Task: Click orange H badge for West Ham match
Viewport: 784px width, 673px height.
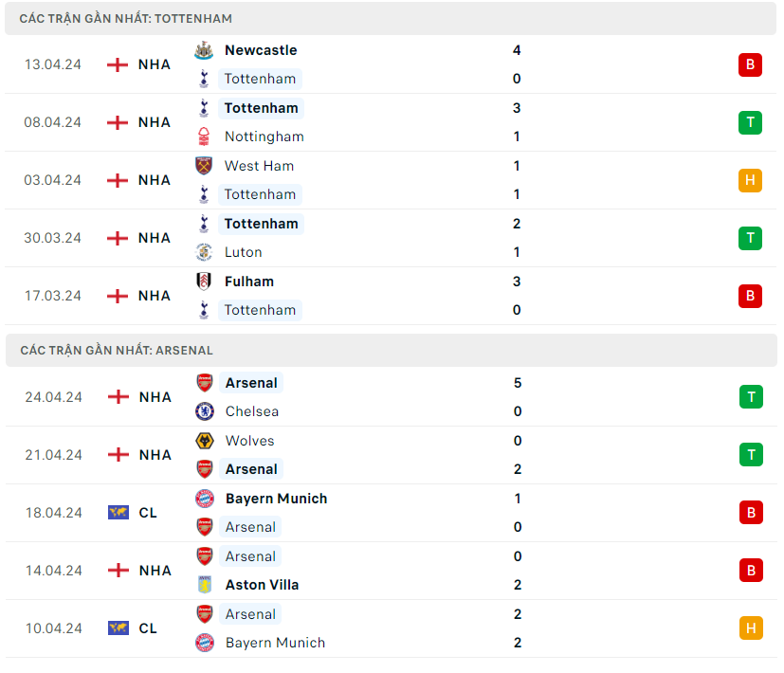Action: tap(750, 180)
